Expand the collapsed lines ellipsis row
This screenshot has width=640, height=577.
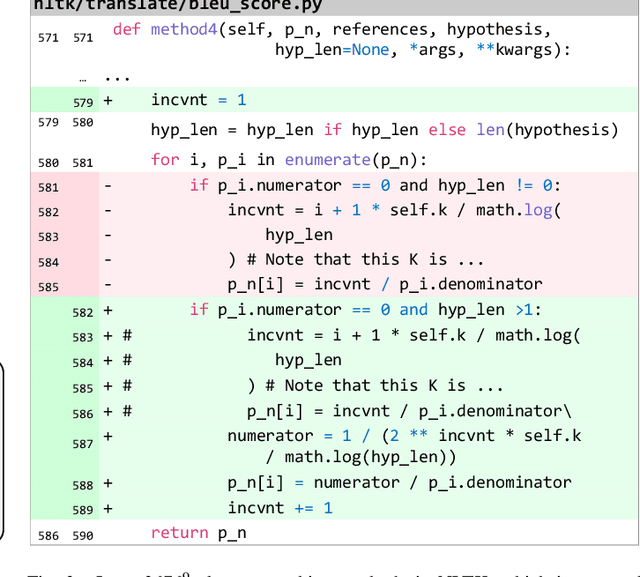click(116, 77)
